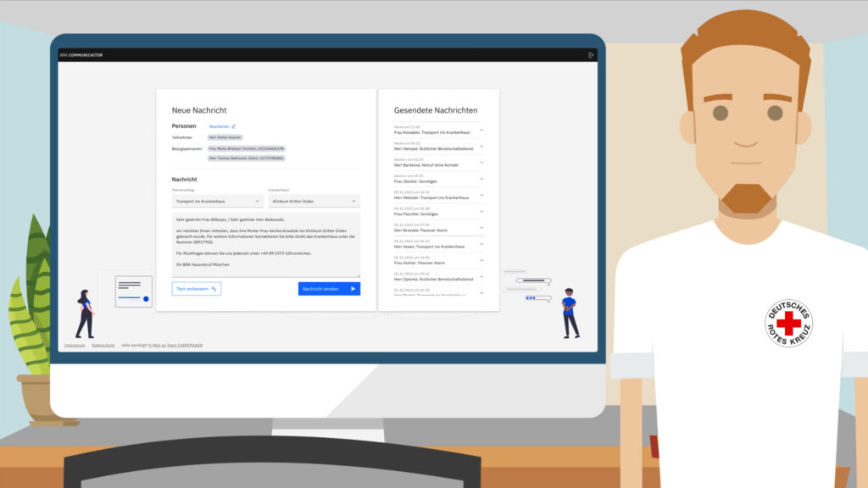Expand the Frau Paschke: Sonstiges message
This screenshot has height=488, width=868.
click(x=481, y=212)
